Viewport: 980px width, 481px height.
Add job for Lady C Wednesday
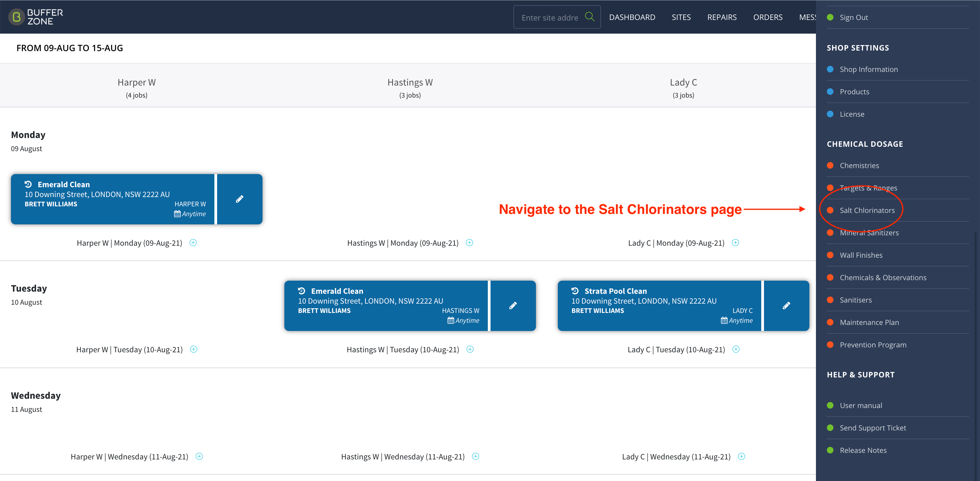tap(742, 456)
